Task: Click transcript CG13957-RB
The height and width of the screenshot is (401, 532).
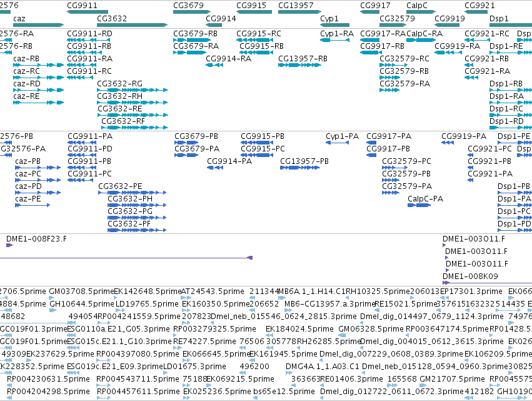Action: (303, 59)
